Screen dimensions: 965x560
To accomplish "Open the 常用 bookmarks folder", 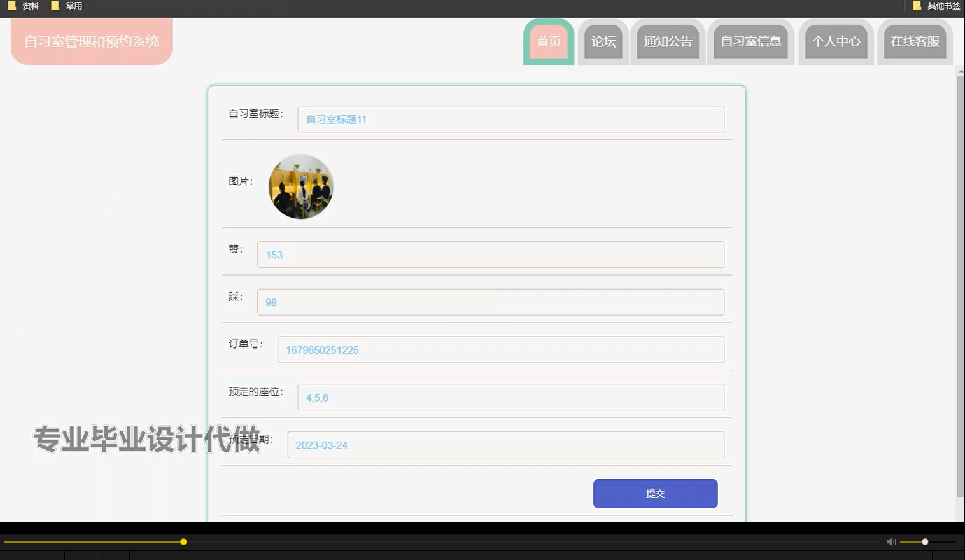I will pos(67,5).
